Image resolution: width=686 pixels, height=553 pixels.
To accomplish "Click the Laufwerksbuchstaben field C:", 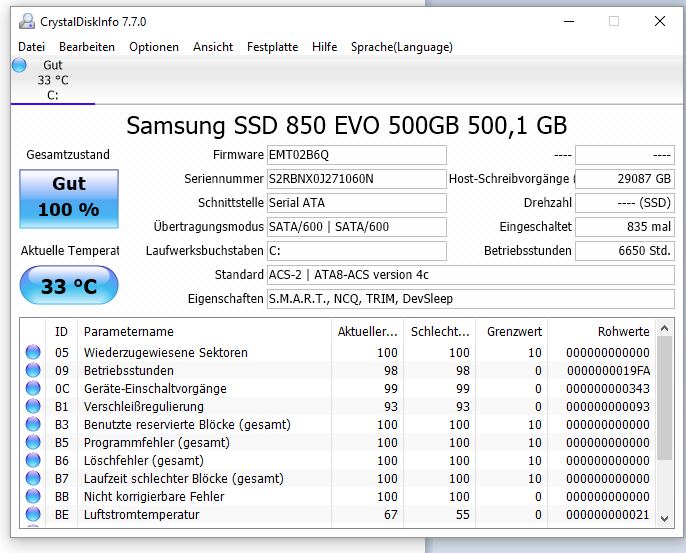I will 357,251.
